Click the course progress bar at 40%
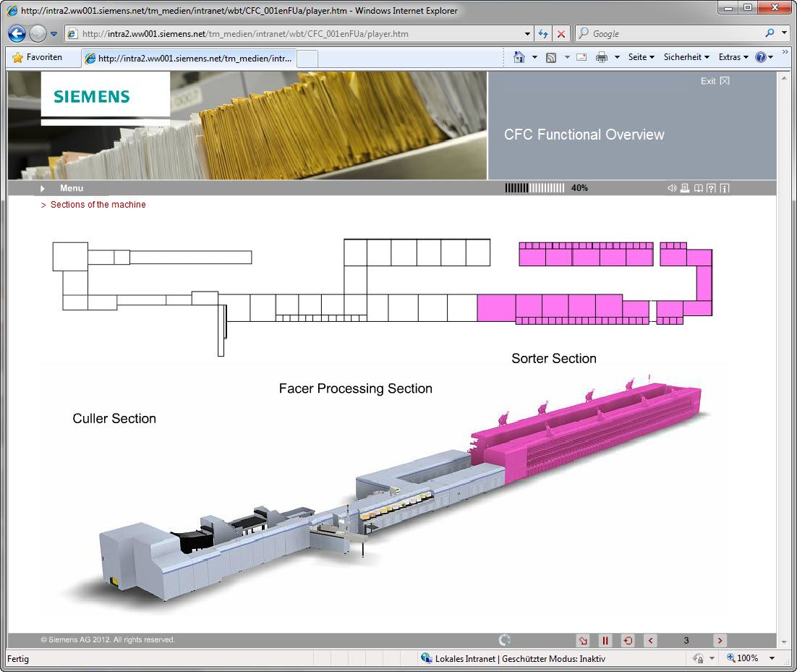 point(534,188)
